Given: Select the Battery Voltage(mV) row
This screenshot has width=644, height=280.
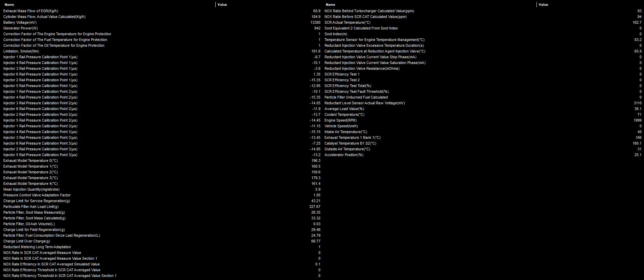Looking at the screenshot, I should 162,22.
